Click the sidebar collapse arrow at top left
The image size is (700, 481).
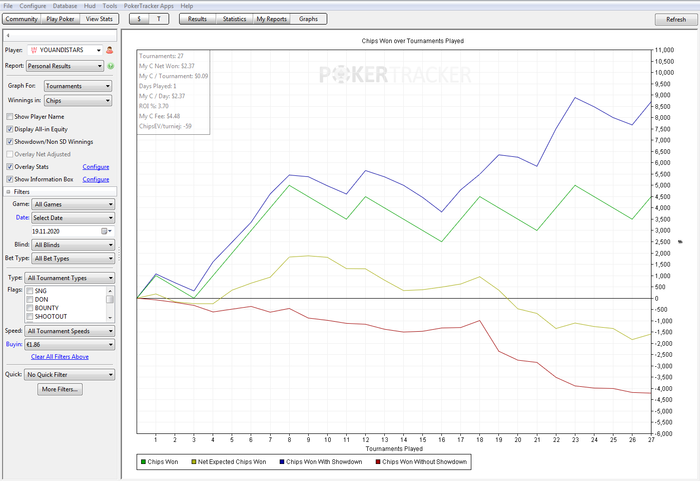[7, 35]
